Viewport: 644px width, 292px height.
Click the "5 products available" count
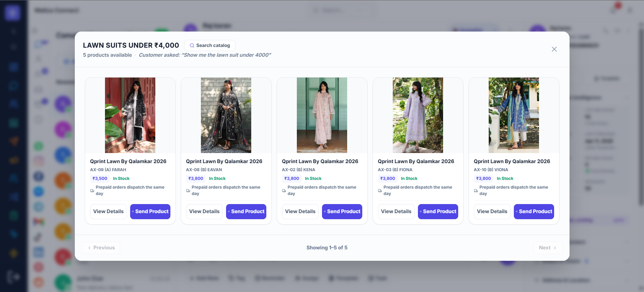click(x=107, y=55)
